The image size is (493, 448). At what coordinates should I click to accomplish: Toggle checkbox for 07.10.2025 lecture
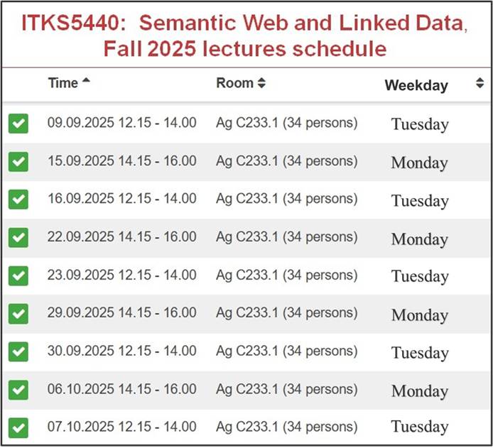[18, 428]
